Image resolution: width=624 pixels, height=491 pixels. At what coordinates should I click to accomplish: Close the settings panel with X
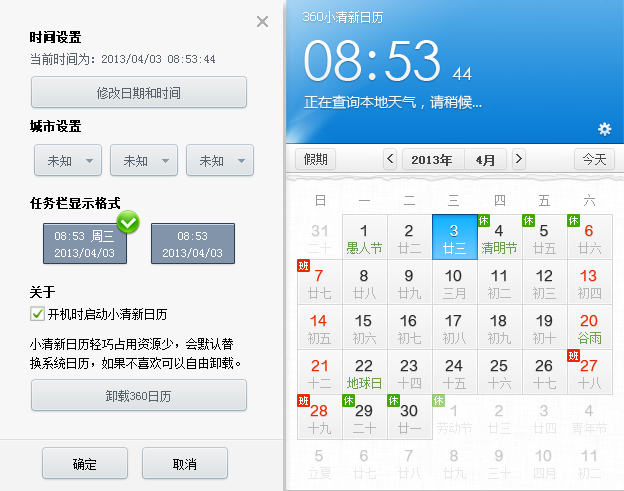[x=262, y=21]
